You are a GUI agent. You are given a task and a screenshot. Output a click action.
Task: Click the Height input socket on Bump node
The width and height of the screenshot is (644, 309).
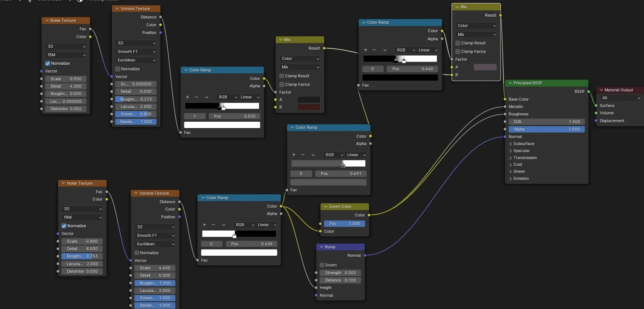316,288
